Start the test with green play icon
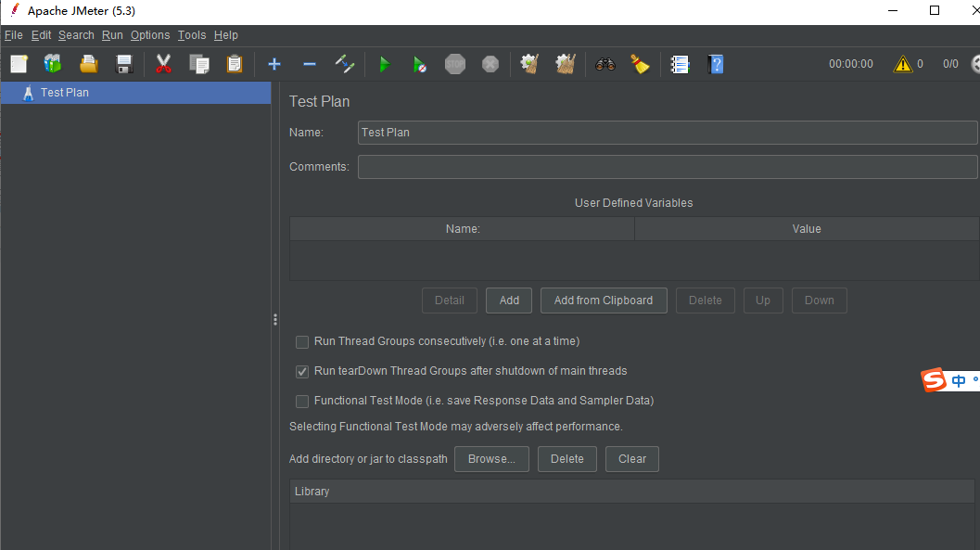 pos(385,64)
